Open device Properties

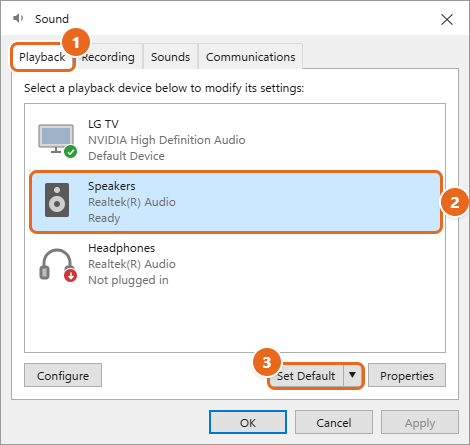pos(407,375)
